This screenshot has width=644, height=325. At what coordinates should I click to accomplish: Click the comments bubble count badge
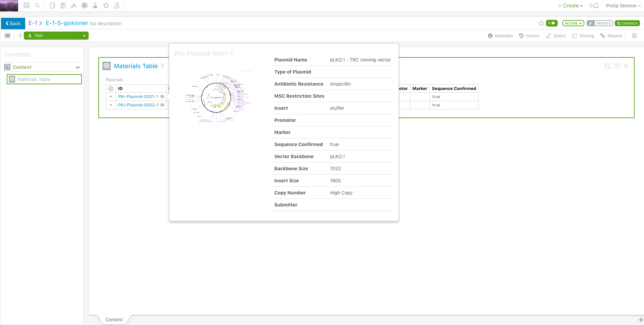click(551, 23)
